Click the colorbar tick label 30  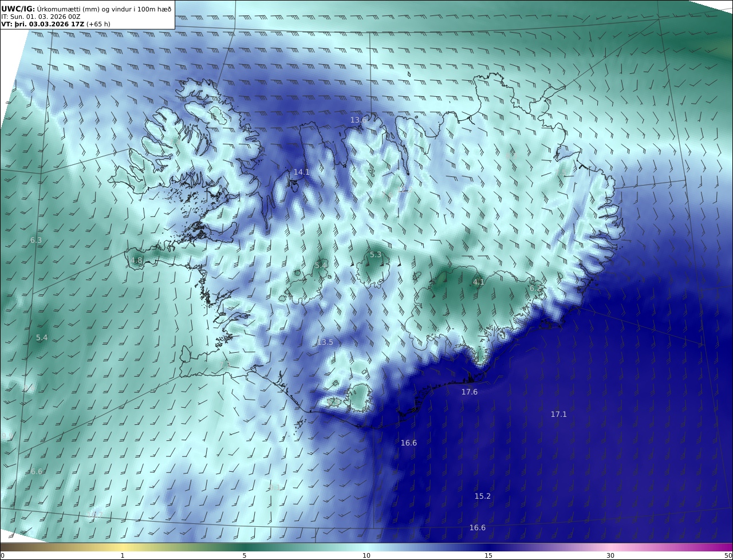(x=610, y=555)
